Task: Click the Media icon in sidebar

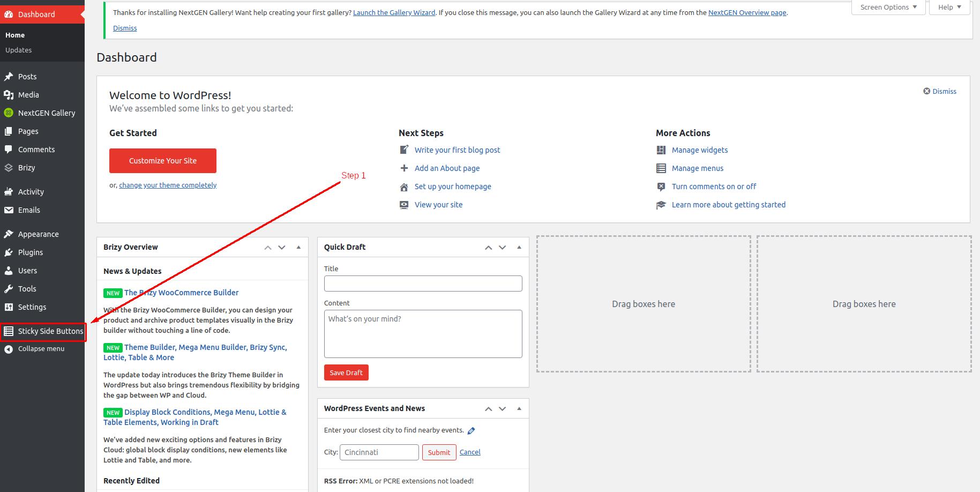Action: [x=9, y=95]
